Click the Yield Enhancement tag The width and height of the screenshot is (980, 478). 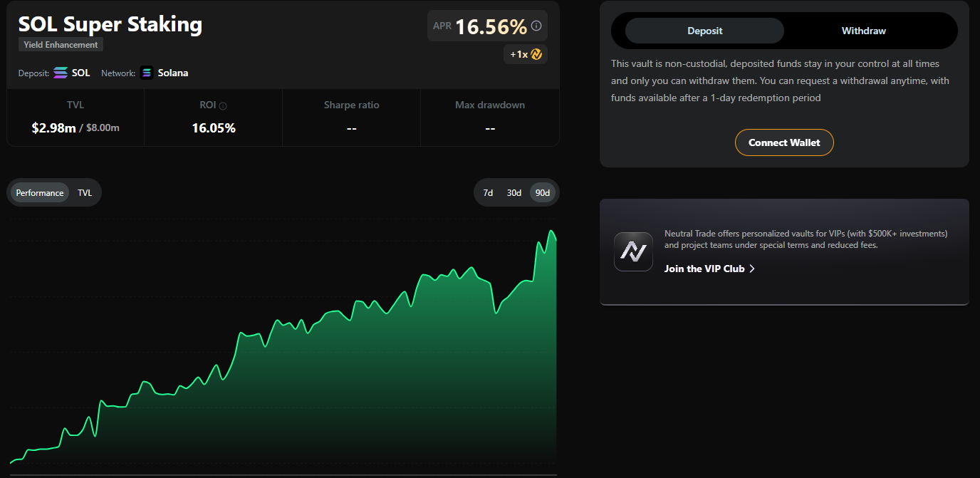click(x=61, y=44)
